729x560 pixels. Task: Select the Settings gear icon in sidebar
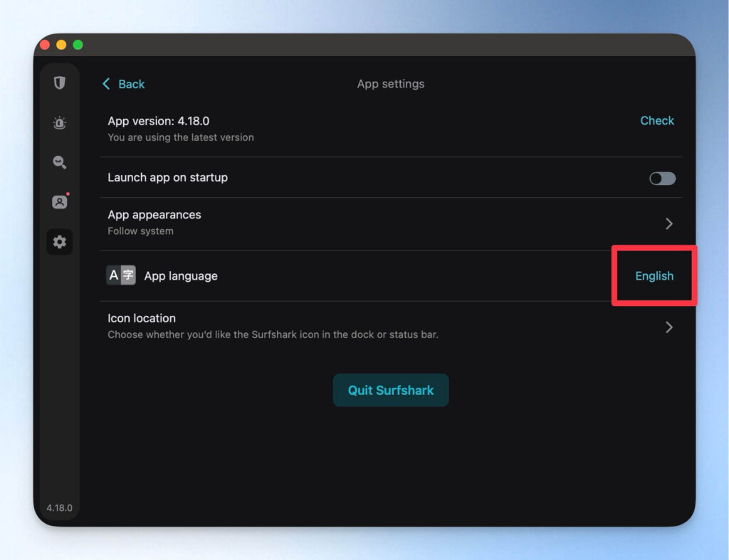60,242
